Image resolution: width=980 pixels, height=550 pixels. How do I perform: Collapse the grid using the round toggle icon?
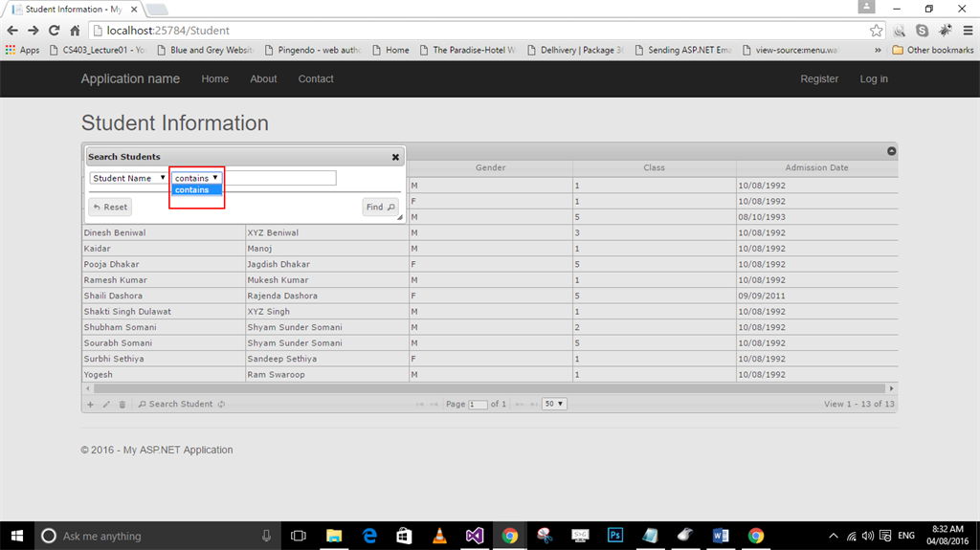tap(892, 151)
